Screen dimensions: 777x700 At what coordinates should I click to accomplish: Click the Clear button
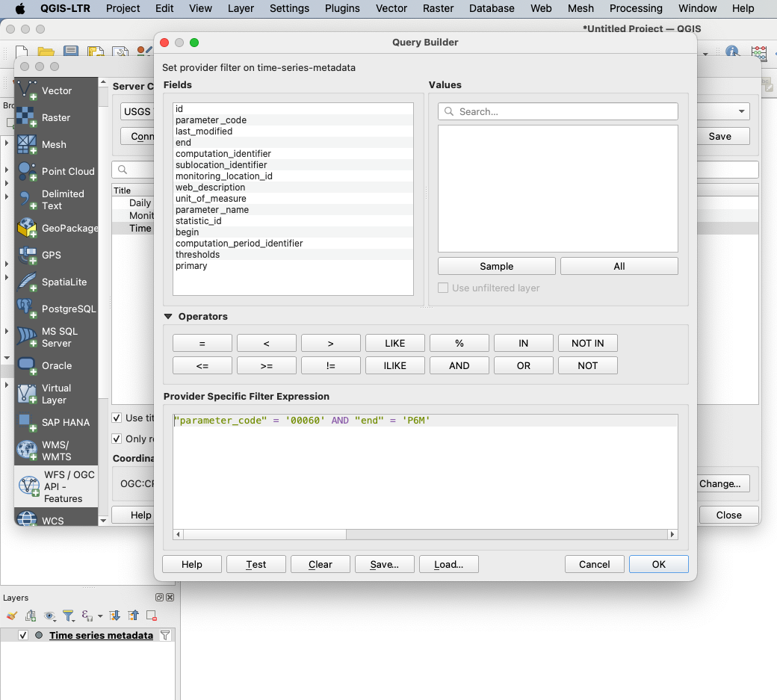(320, 564)
